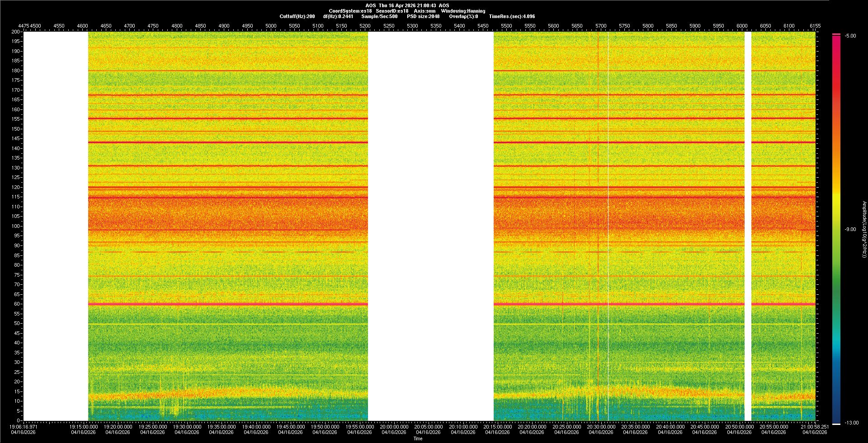Click the 200 Hz frequency axis tick
868x443 pixels.
(15, 32)
